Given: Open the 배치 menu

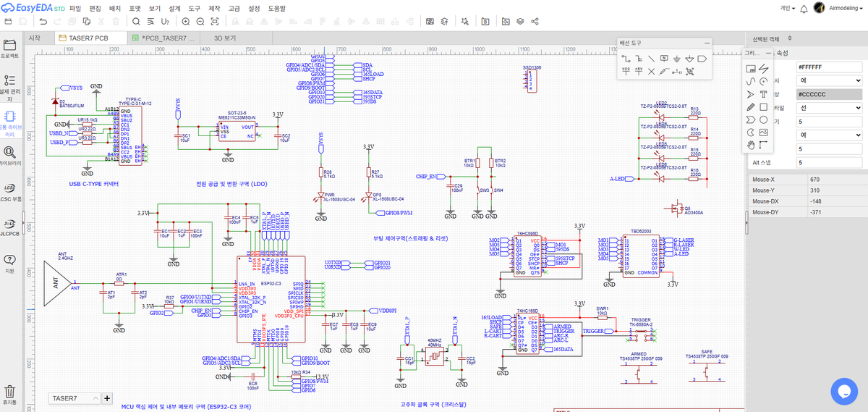Looking at the screenshot, I should (x=114, y=7).
